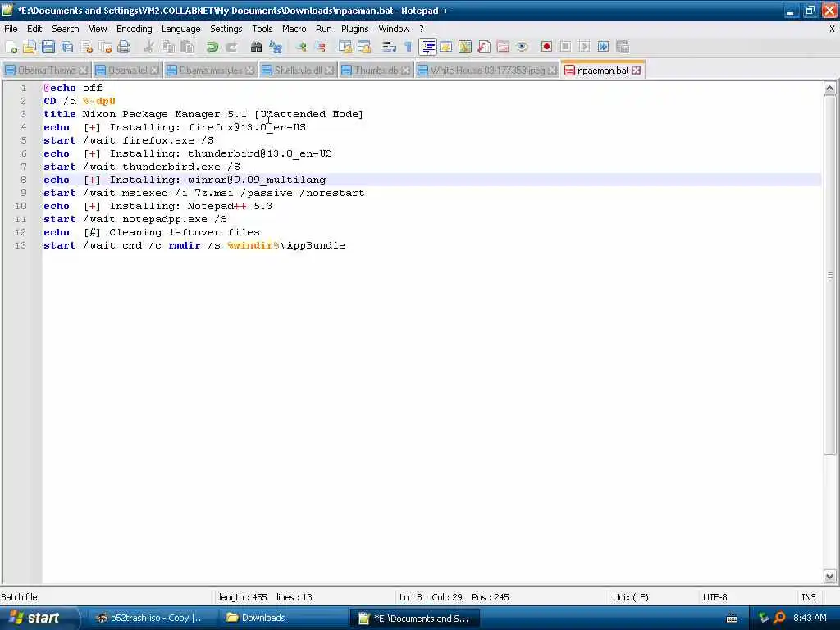This screenshot has width=840, height=630.
Task: Open the Settings menu
Action: point(226,29)
